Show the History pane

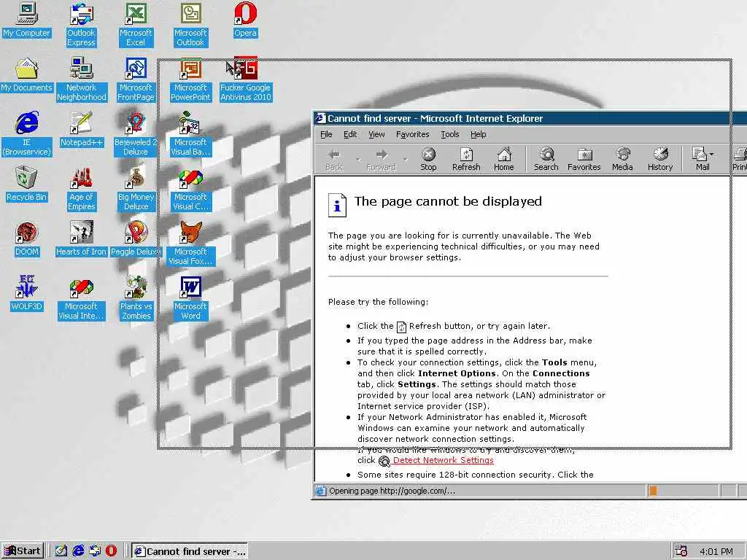(659, 160)
